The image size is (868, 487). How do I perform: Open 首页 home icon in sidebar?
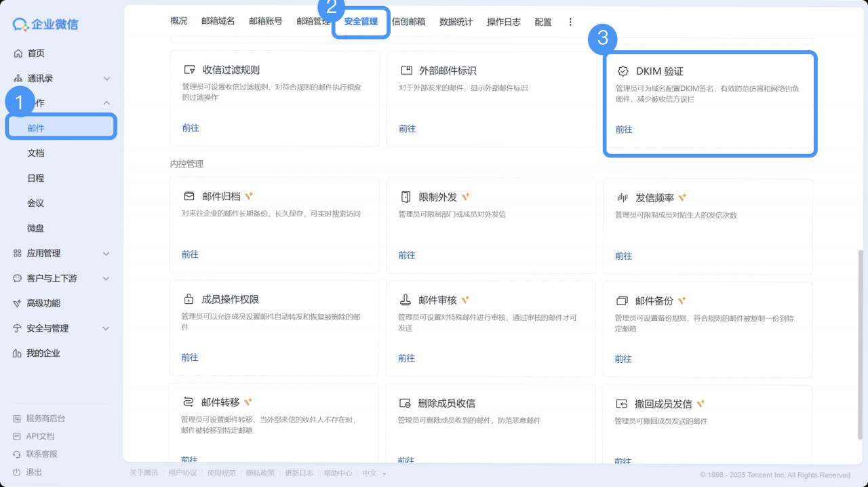point(18,54)
